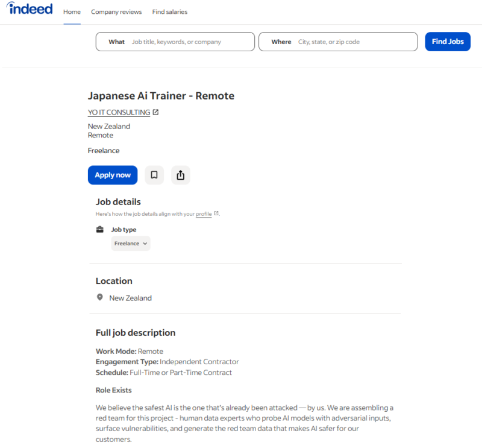This screenshot has width=482, height=448.
Task: Click the Japanese Ai Trainer - Remote heading
Action: point(161,96)
